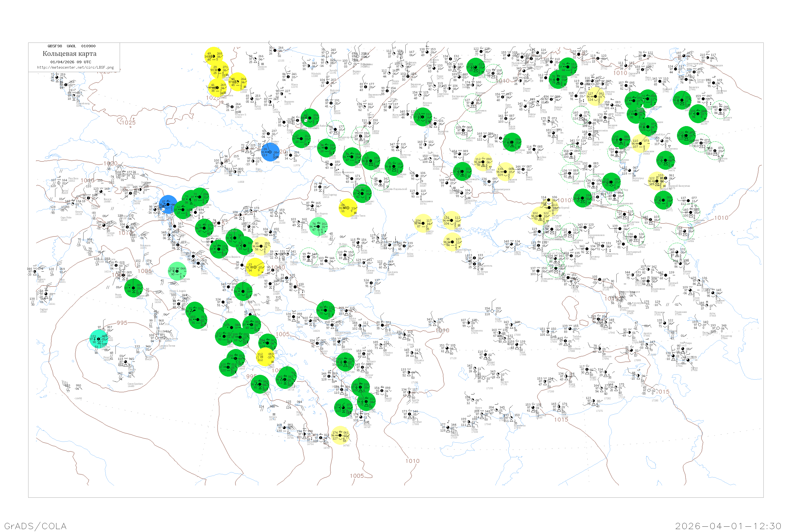The height and width of the screenshot is (532, 798).
Task: Click the 01/04/2026 09 UTC date text
Action: 70,62
